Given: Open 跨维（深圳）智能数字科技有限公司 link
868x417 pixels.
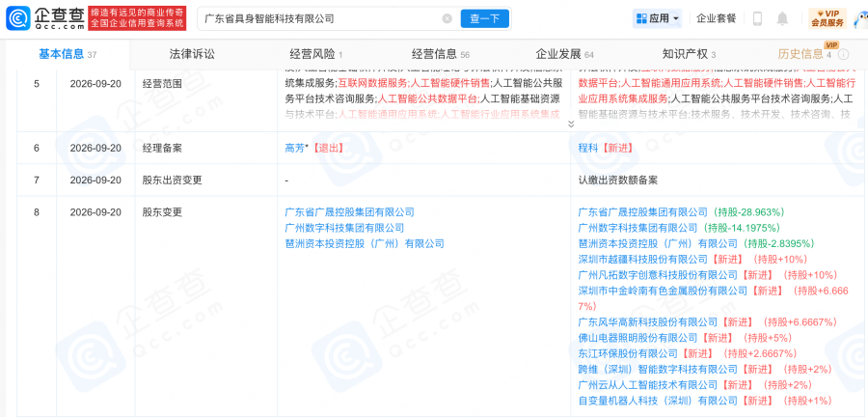Looking at the screenshot, I should click(658, 369).
